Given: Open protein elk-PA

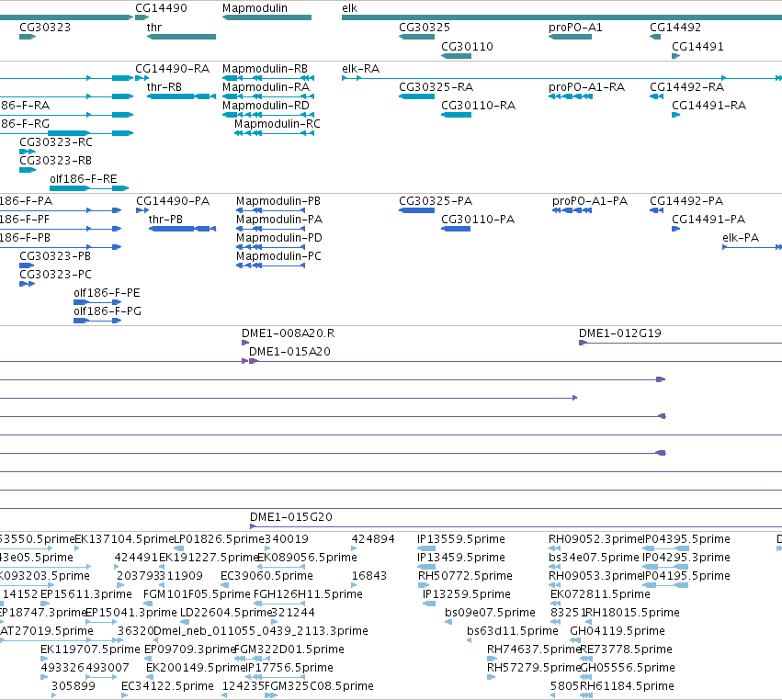Looking at the screenshot, I should 741,238.
